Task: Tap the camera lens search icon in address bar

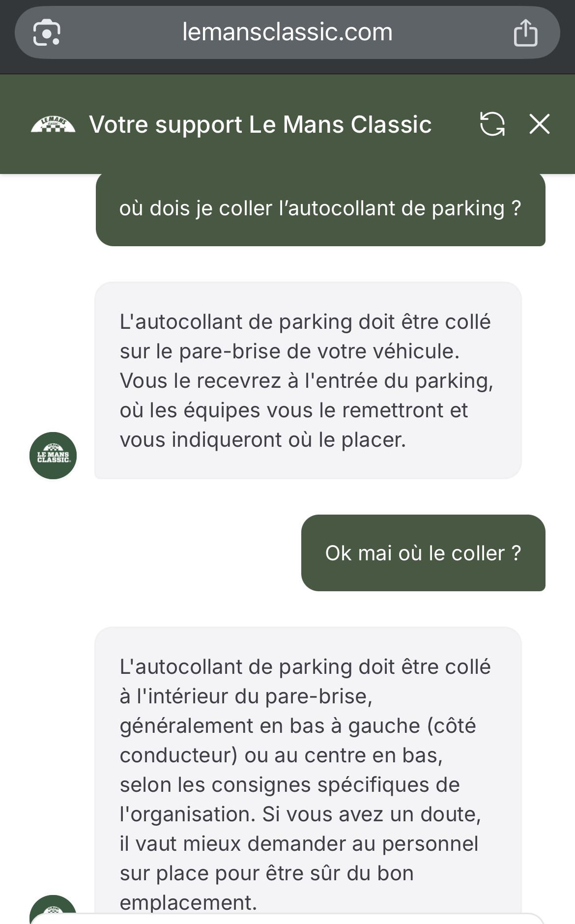Action: pos(47,33)
